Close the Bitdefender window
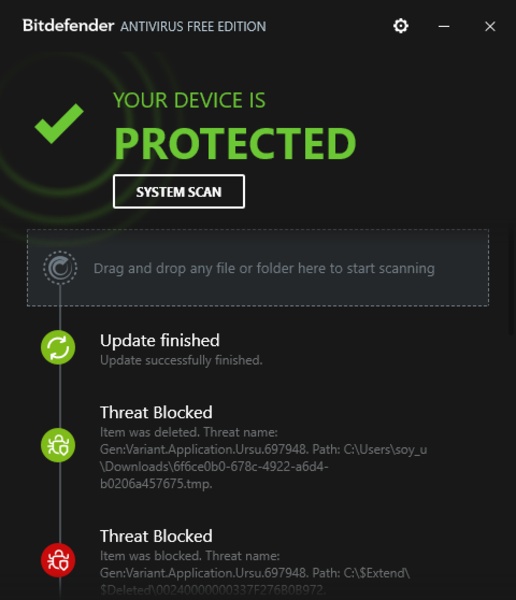 pos(490,26)
